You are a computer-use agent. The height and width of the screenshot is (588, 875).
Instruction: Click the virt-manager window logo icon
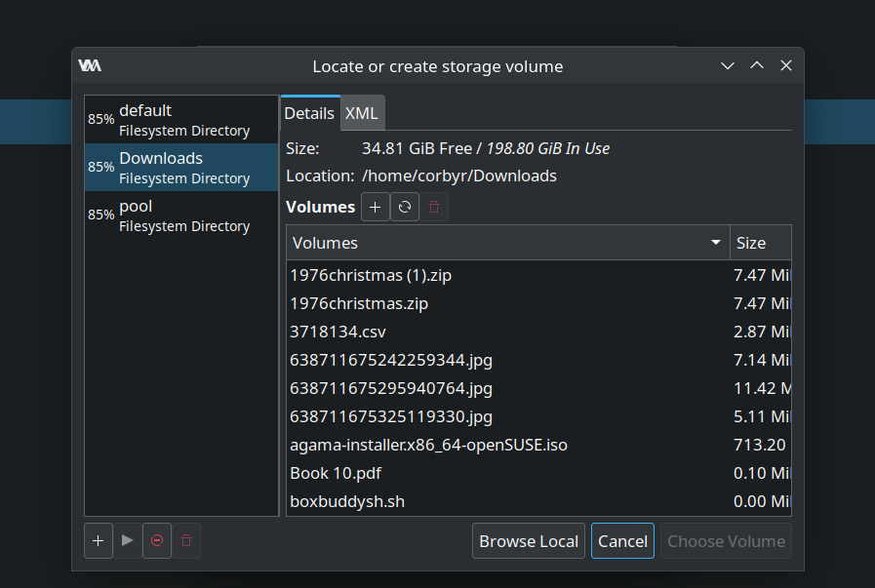point(90,66)
